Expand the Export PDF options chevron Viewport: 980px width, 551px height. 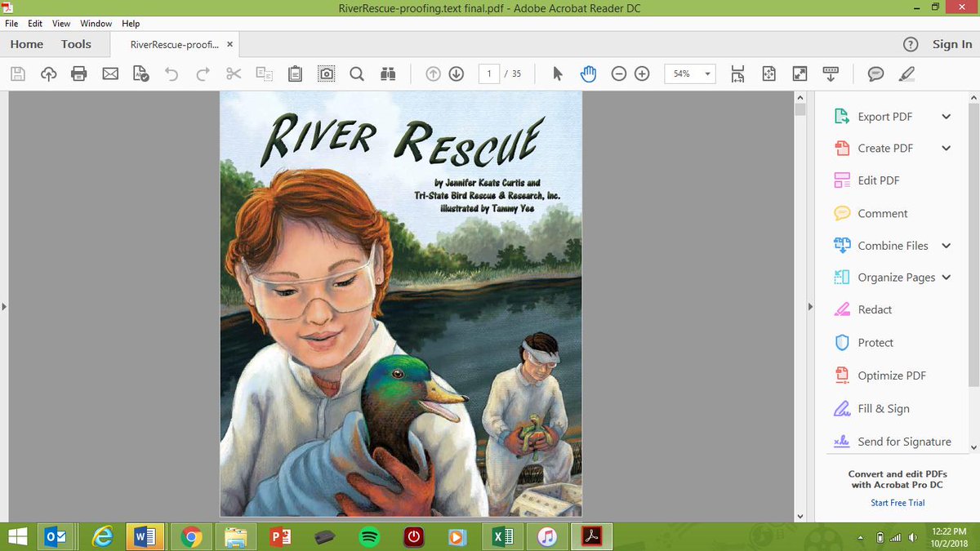tap(946, 117)
